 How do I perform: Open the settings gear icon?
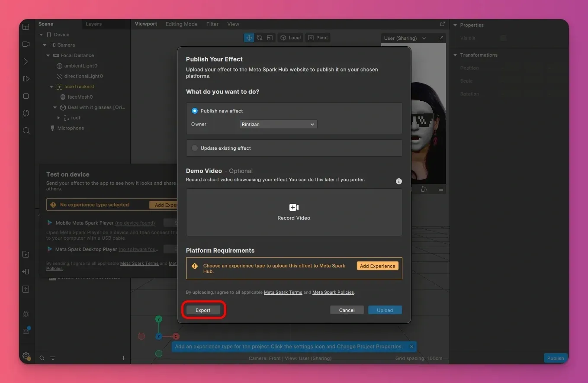click(x=26, y=356)
